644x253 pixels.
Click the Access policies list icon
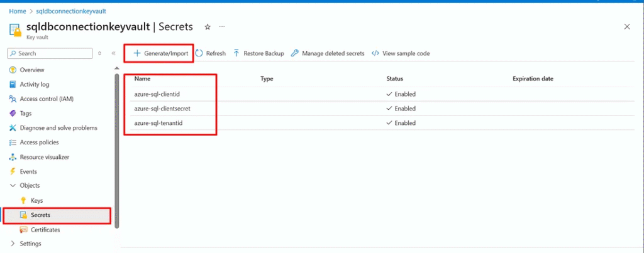tap(13, 143)
